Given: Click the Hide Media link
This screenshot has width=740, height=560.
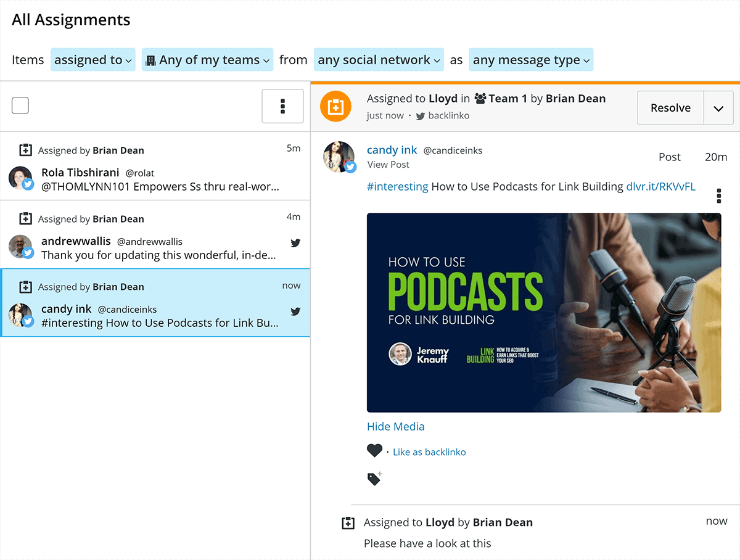Looking at the screenshot, I should [396, 426].
